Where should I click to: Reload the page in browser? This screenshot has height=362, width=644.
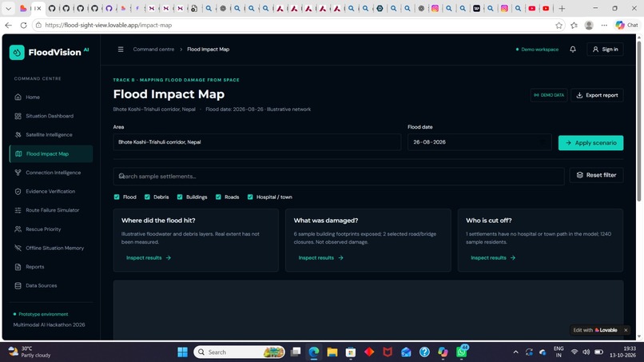pos(24,26)
